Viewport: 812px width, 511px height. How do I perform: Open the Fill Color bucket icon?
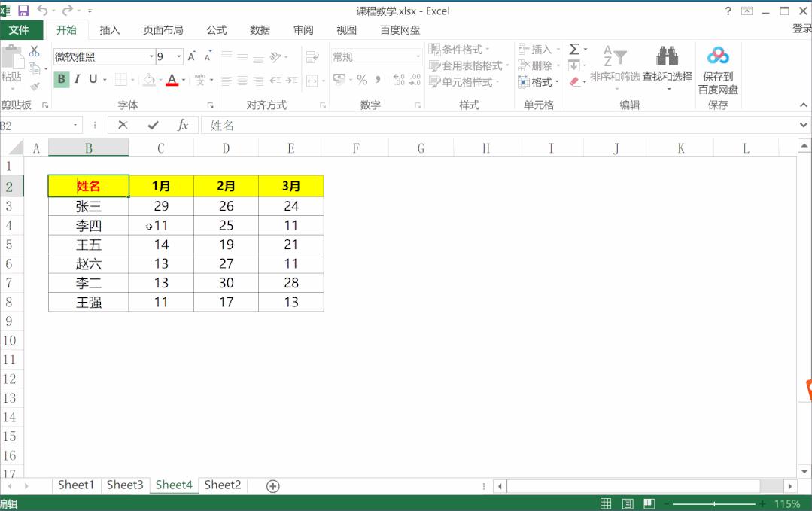[148, 79]
